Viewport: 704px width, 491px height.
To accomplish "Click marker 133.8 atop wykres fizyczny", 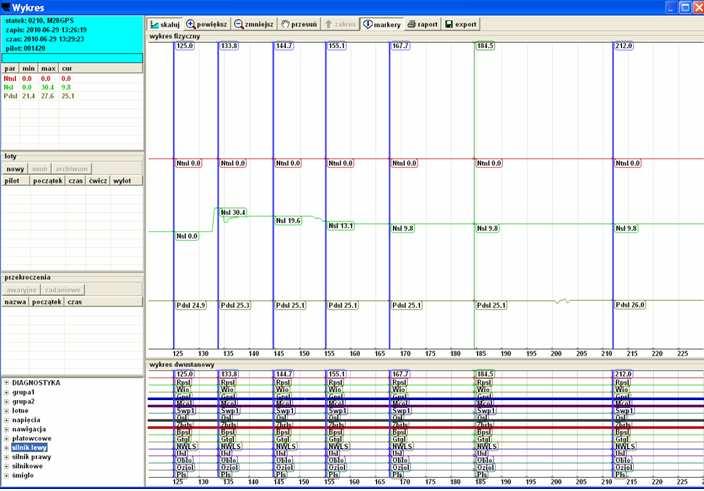I will [x=229, y=46].
